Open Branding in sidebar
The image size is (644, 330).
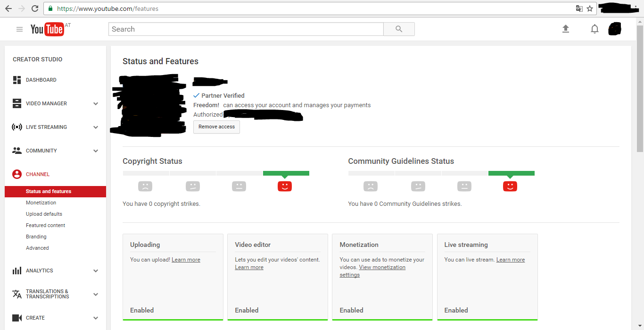(36, 237)
